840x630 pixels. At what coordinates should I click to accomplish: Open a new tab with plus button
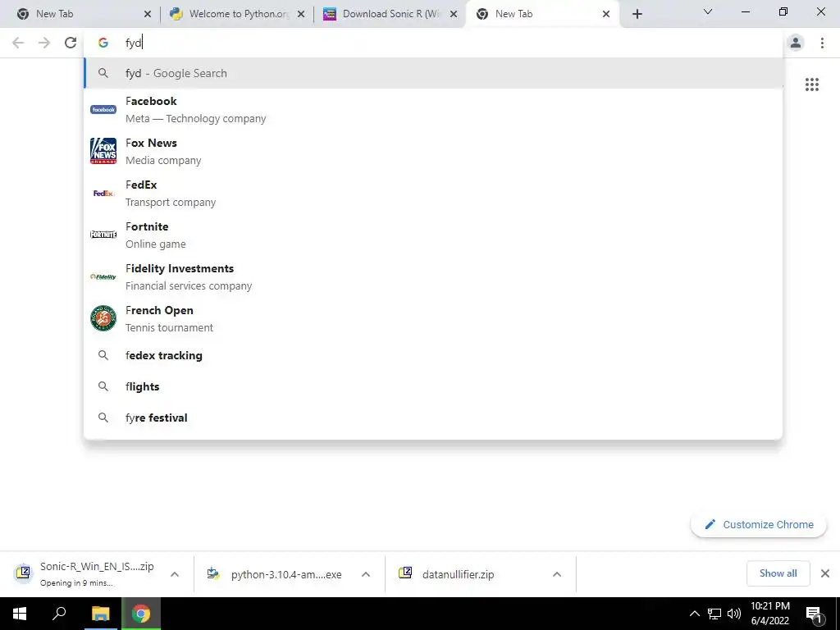[637, 14]
